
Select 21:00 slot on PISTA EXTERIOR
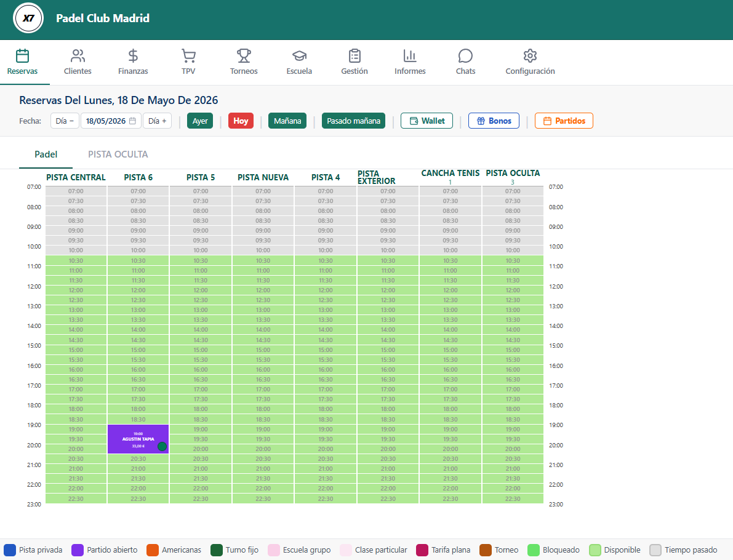[388, 468]
